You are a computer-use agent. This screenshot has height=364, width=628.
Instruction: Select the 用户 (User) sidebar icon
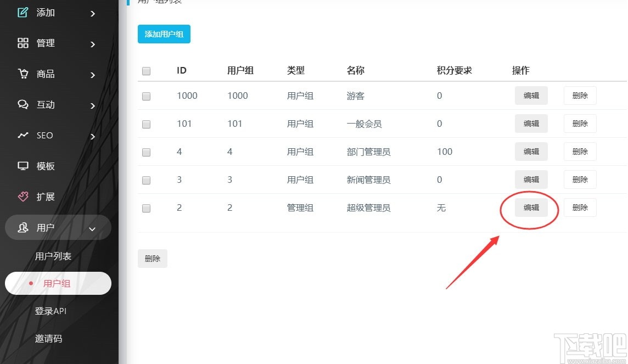23,227
